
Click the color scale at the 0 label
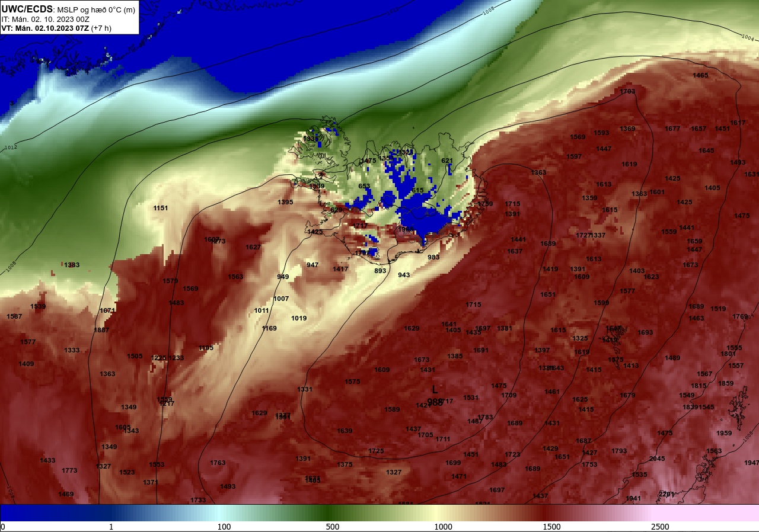point(3,527)
